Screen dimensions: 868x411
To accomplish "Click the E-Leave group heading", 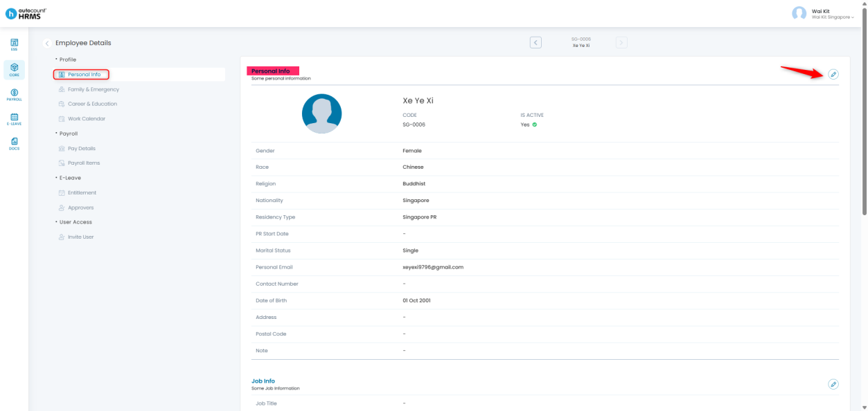I will [70, 178].
